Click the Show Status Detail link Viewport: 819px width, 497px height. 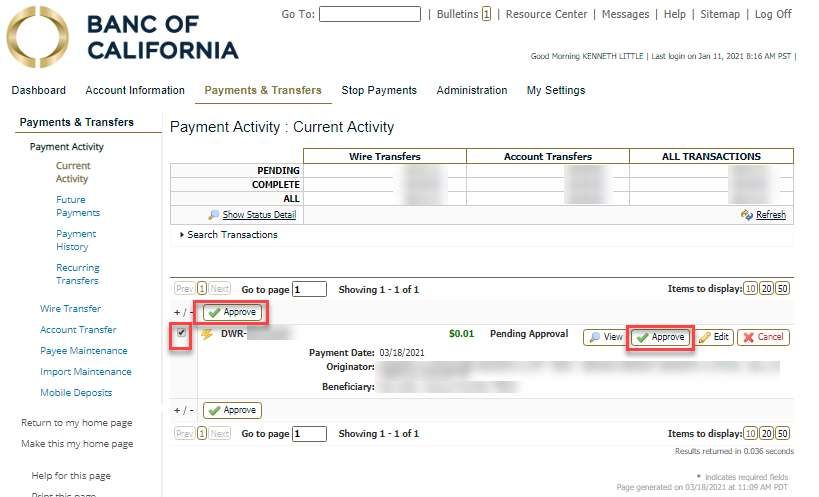(x=259, y=215)
